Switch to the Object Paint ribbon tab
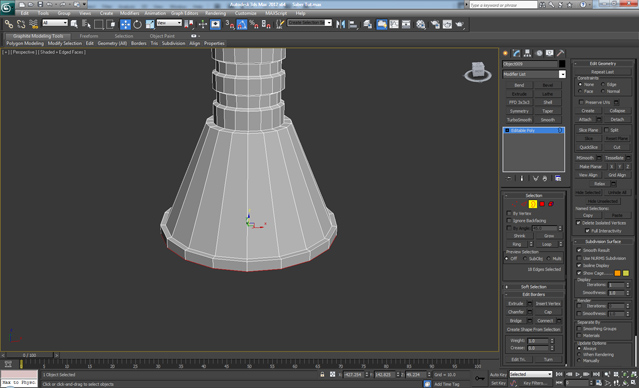The height and width of the screenshot is (388, 639). tap(162, 36)
